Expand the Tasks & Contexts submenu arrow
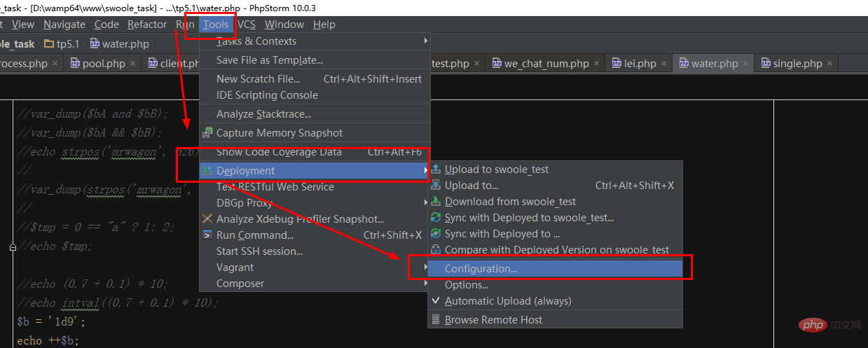Image resolution: width=868 pixels, height=348 pixels. (425, 41)
